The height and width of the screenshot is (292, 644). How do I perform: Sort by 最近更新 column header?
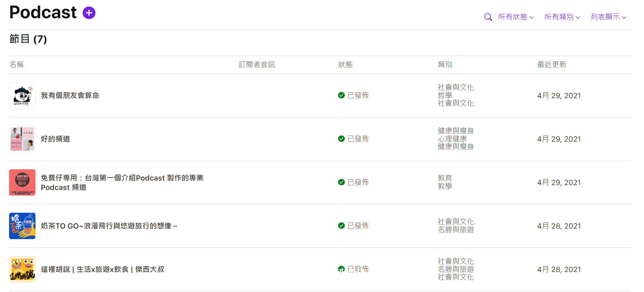(x=552, y=64)
